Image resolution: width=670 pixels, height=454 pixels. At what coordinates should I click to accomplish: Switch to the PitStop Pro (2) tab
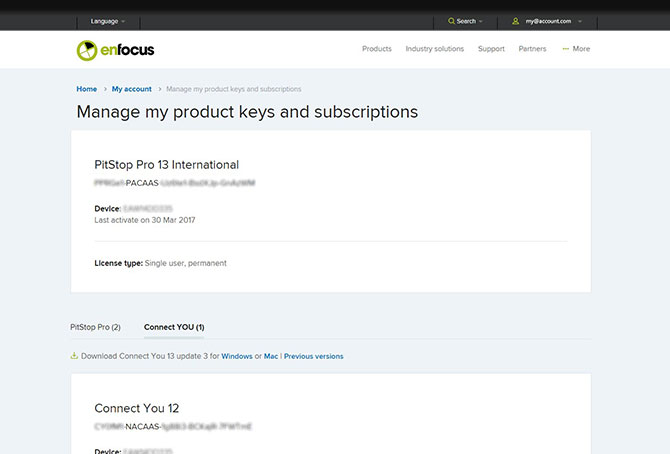[95, 327]
